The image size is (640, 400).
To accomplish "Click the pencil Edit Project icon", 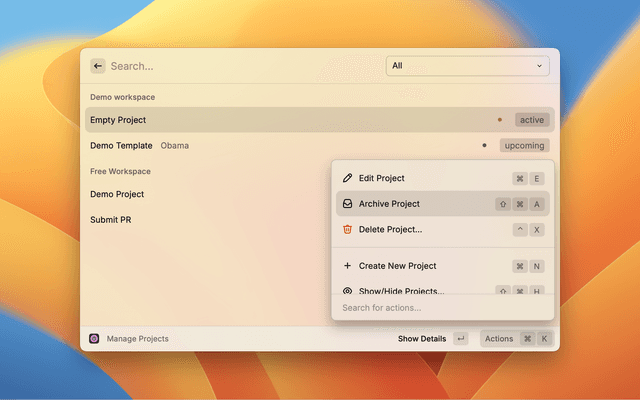I will click(348, 178).
